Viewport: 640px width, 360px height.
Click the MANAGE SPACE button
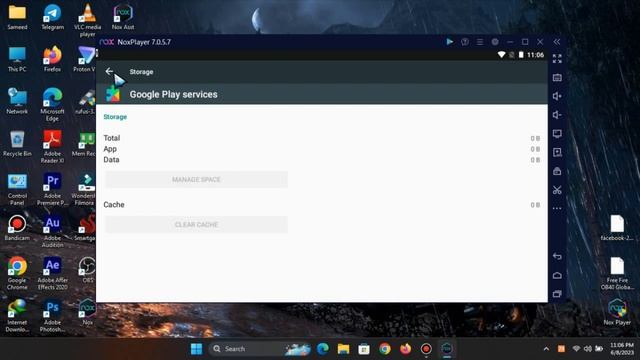[196, 180]
